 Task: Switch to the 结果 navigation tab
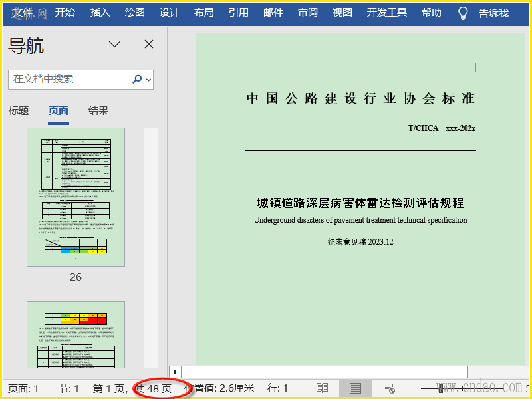pyautogui.click(x=98, y=110)
